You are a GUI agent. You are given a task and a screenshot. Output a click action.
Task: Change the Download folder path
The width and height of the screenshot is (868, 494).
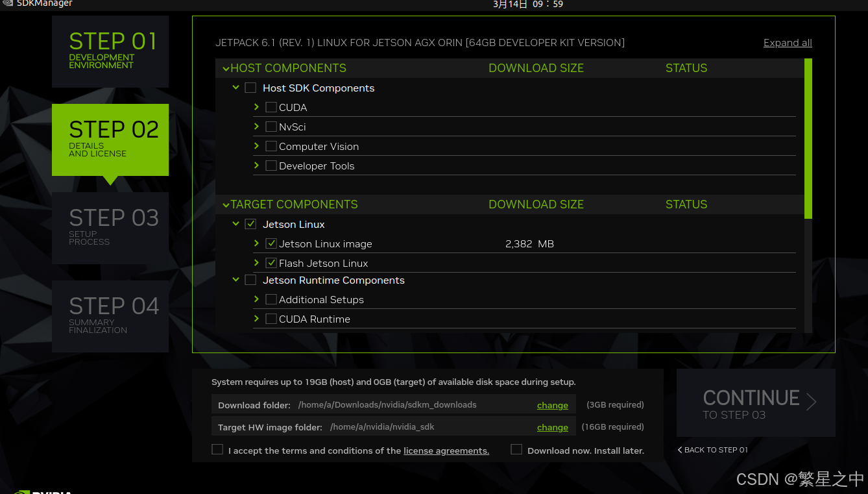pos(553,405)
